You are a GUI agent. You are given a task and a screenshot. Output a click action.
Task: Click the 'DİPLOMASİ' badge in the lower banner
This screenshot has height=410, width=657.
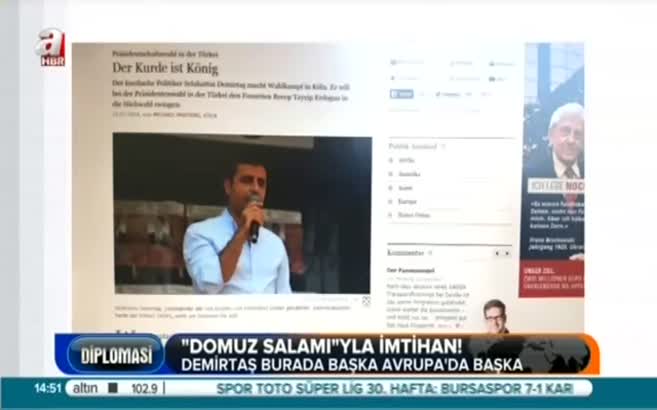pos(116,355)
